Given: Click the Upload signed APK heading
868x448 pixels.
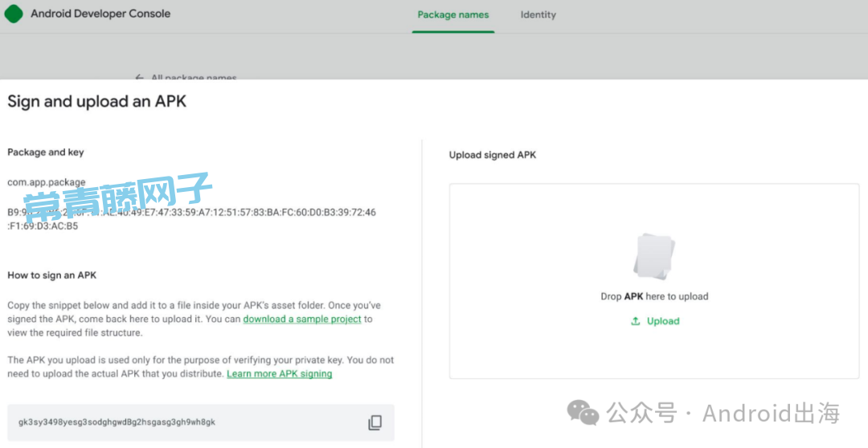Looking at the screenshot, I should pos(493,155).
